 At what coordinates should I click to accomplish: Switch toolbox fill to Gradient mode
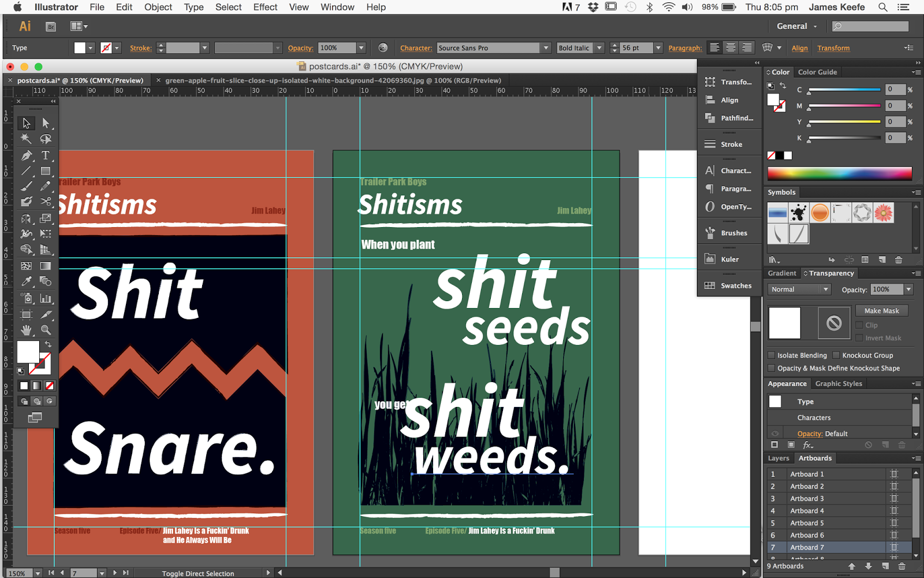(x=36, y=386)
